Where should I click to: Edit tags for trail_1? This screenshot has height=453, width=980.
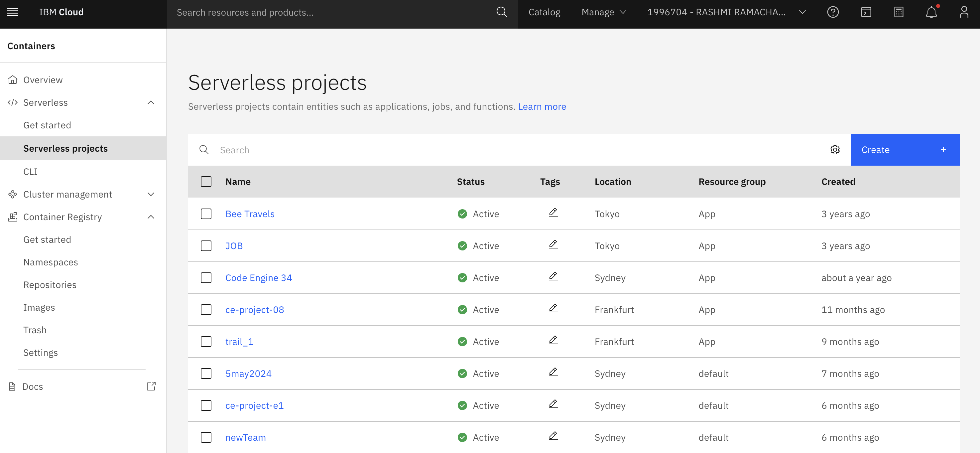pyautogui.click(x=553, y=340)
